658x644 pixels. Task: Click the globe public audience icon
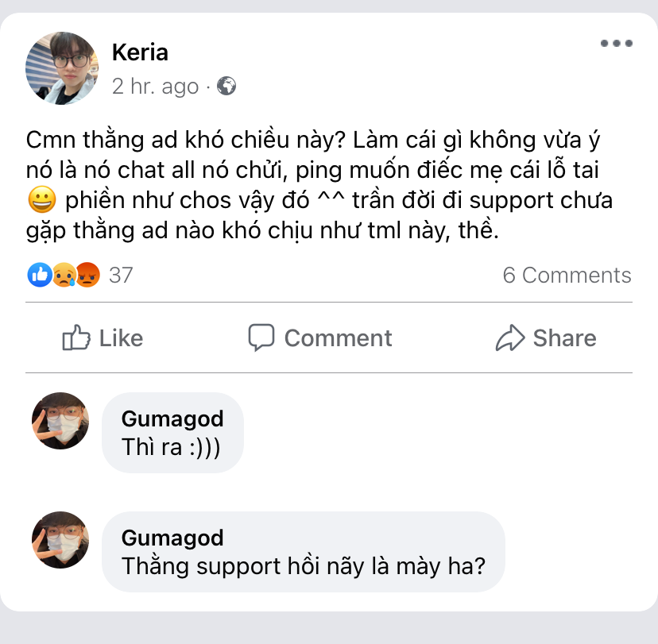[x=226, y=86]
